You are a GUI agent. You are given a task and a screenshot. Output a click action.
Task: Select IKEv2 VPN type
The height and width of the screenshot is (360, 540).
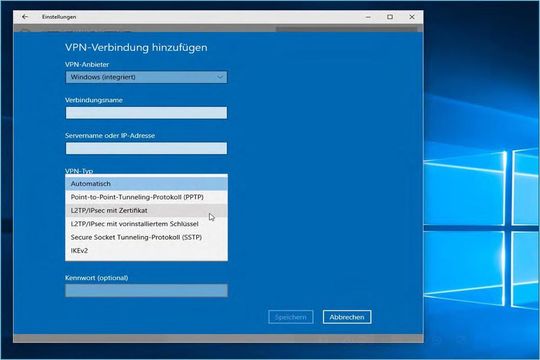[x=146, y=250]
